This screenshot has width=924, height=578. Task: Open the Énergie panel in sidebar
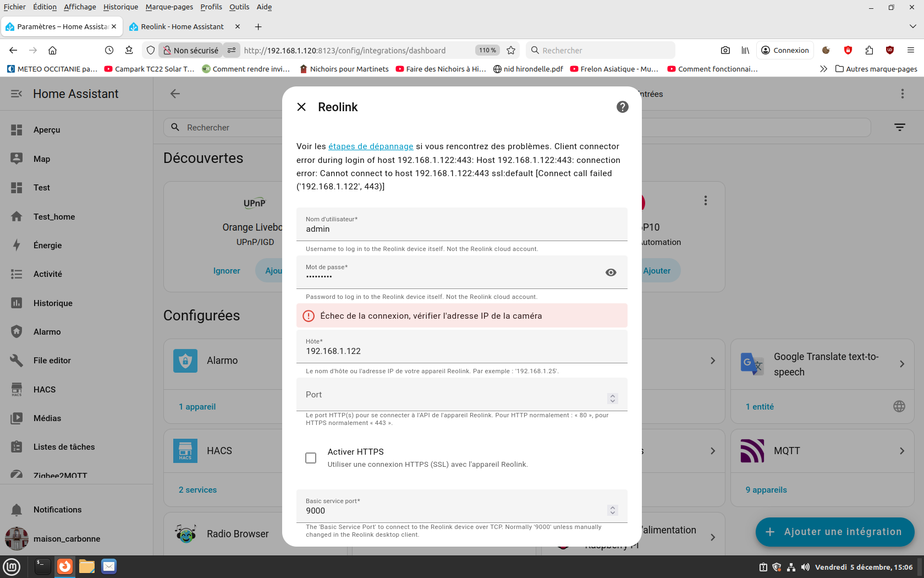[x=47, y=246]
